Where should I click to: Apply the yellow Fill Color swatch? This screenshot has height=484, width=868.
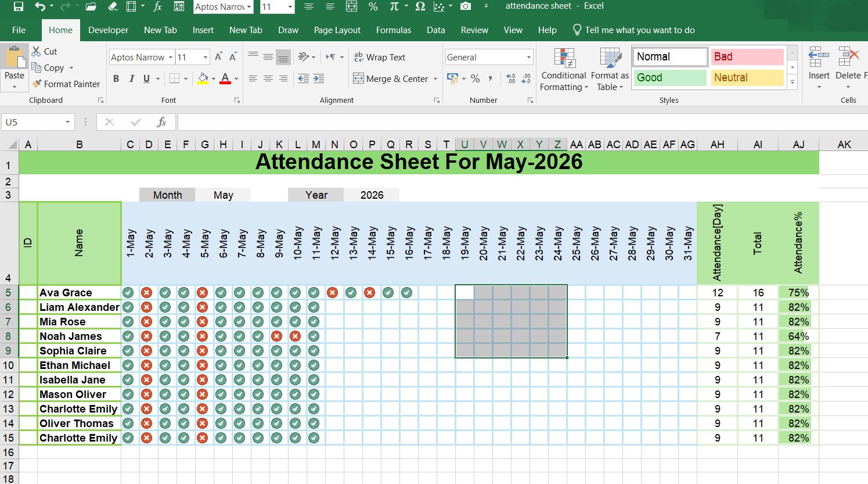click(203, 78)
